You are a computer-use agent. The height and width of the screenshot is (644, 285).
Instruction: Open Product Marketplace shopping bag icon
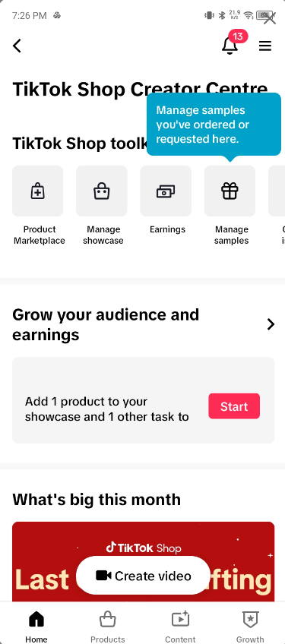point(38,191)
